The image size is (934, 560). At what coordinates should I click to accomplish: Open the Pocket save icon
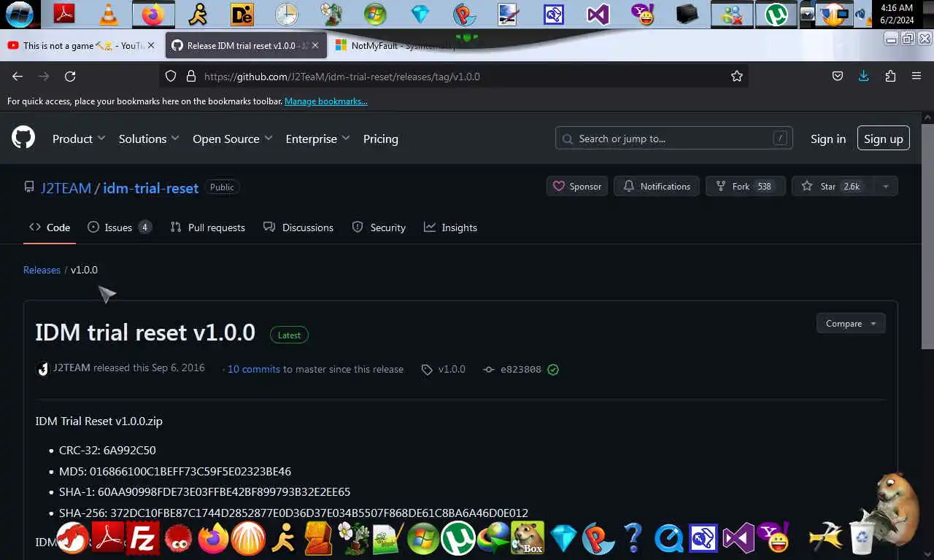pyautogui.click(x=838, y=76)
